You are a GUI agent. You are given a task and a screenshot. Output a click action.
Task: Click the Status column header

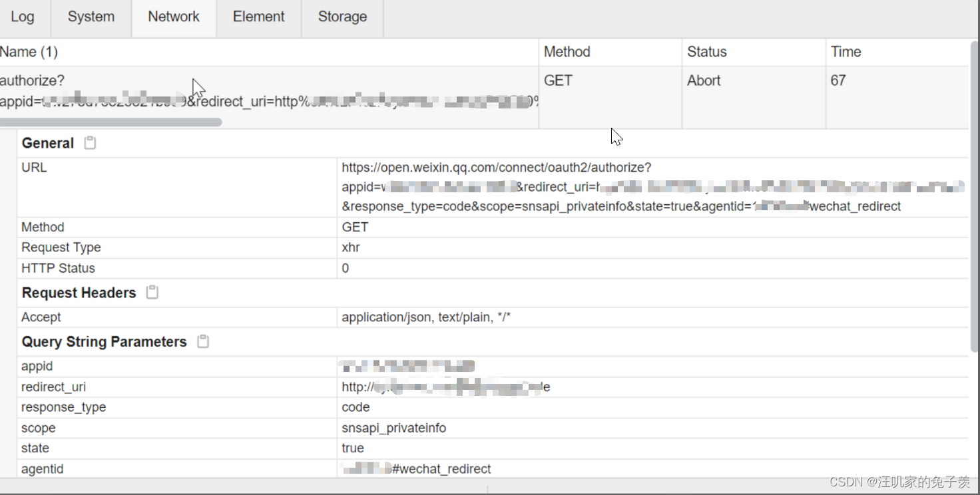[754, 52]
